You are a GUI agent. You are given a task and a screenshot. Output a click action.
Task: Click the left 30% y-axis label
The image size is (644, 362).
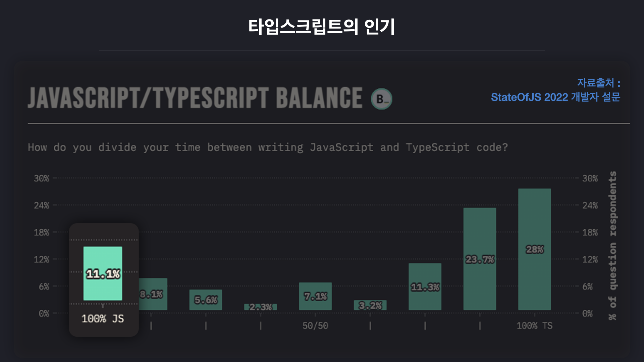(x=42, y=178)
